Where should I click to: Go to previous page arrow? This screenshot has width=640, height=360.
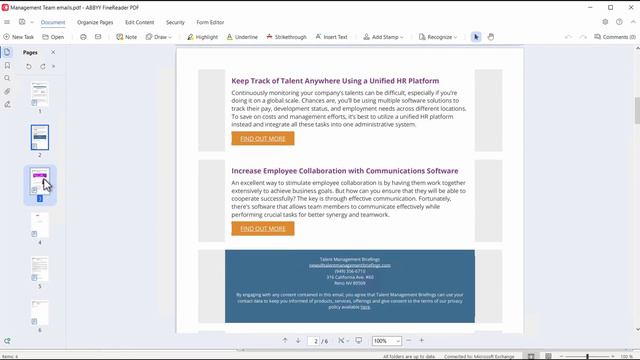[x=285, y=340]
